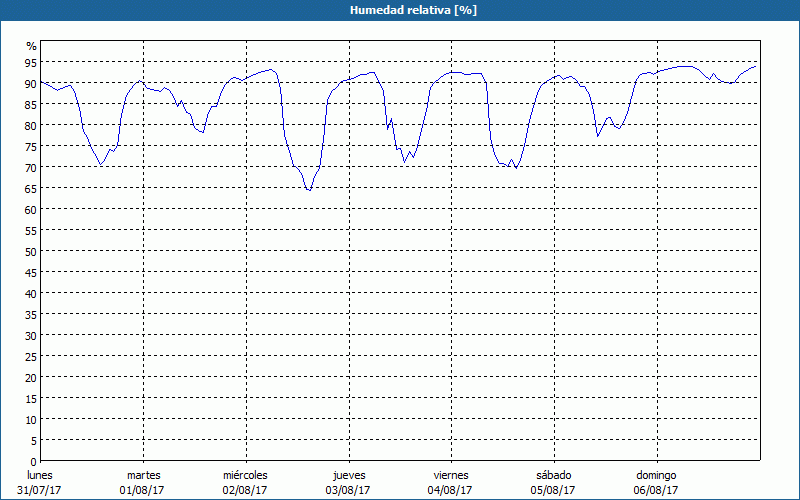Click the chart title "Humedad relativa [%]"
The width and height of the screenshot is (800, 500).
click(399, 10)
